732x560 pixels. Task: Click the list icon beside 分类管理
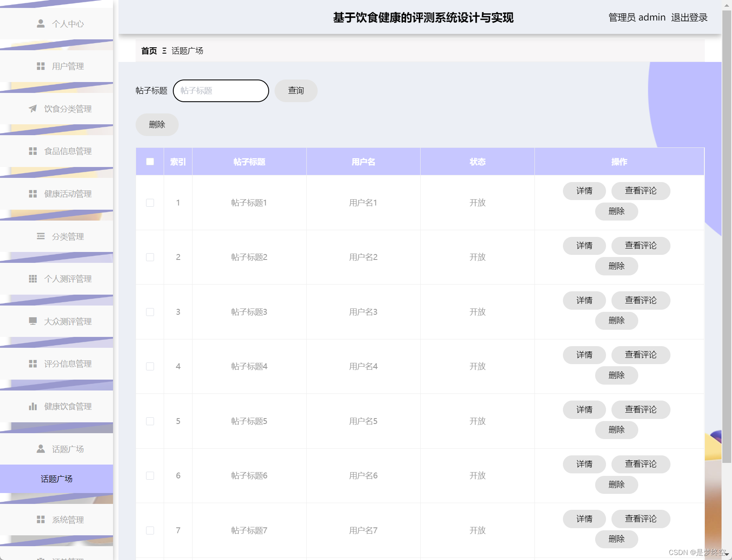[41, 236]
